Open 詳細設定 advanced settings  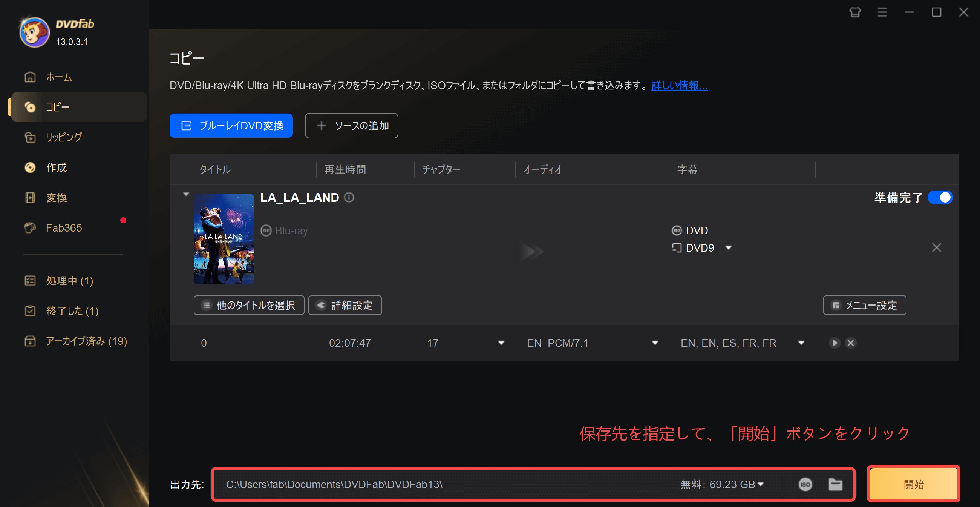click(x=345, y=305)
